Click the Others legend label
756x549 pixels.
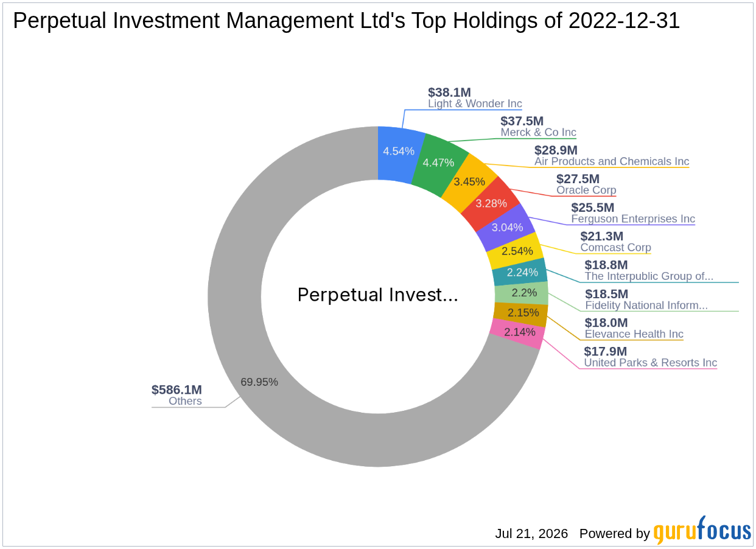(x=185, y=401)
